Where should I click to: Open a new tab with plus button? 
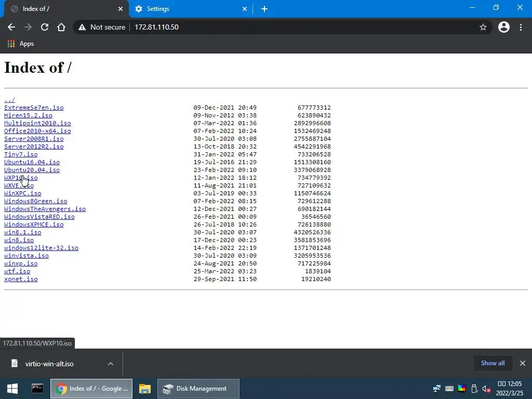click(x=264, y=9)
